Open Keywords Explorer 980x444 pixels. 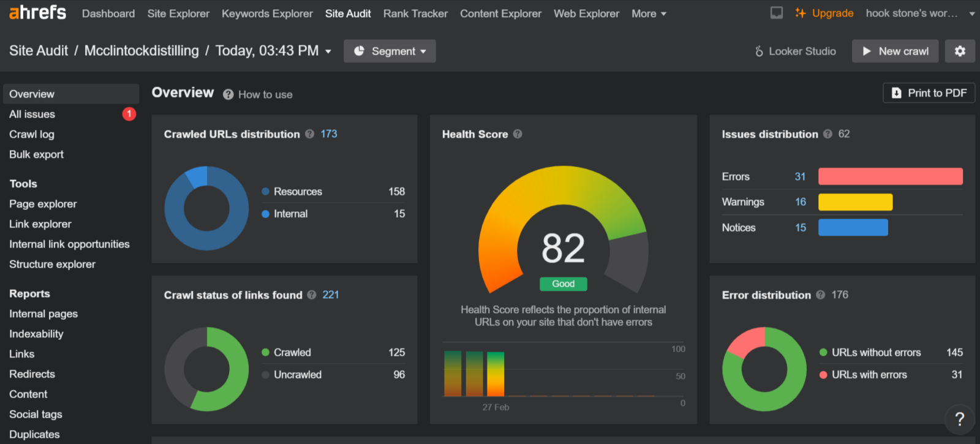[x=267, y=13]
